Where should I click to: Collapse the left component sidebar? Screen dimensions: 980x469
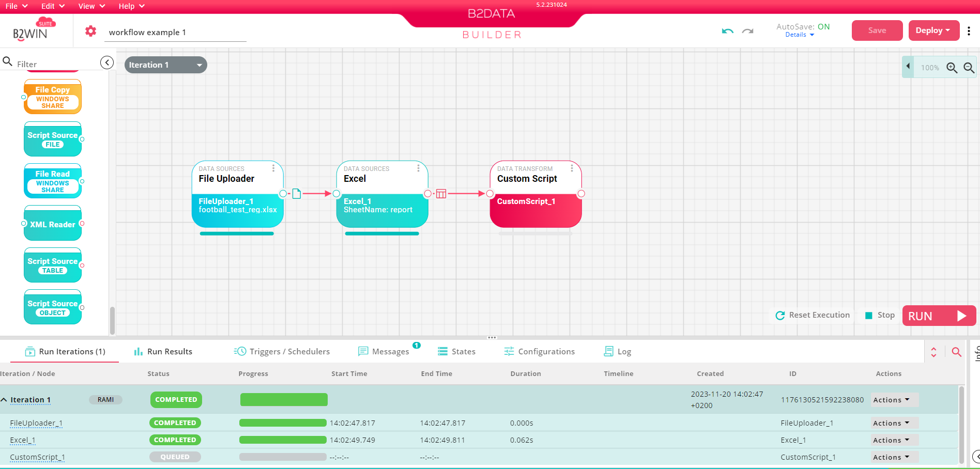click(x=106, y=62)
